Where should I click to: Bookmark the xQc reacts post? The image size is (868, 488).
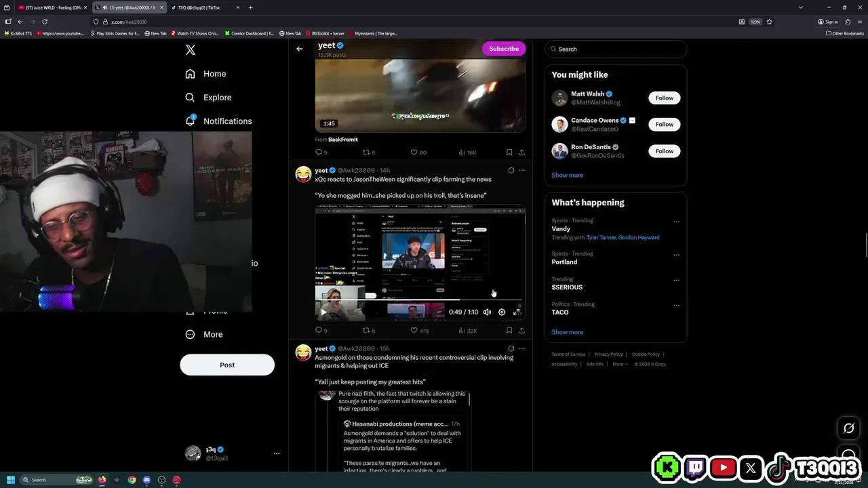click(509, 331)
